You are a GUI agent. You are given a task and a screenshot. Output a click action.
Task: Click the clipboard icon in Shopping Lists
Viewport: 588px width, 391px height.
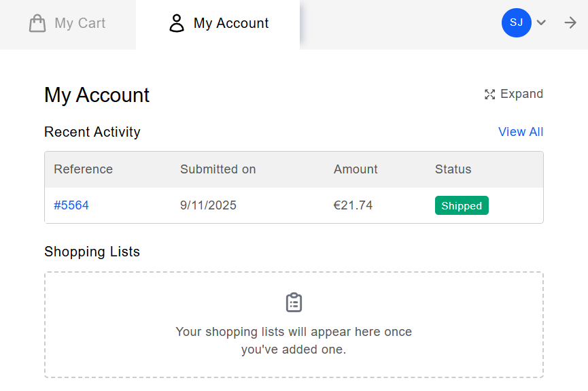tap(294, 303)
